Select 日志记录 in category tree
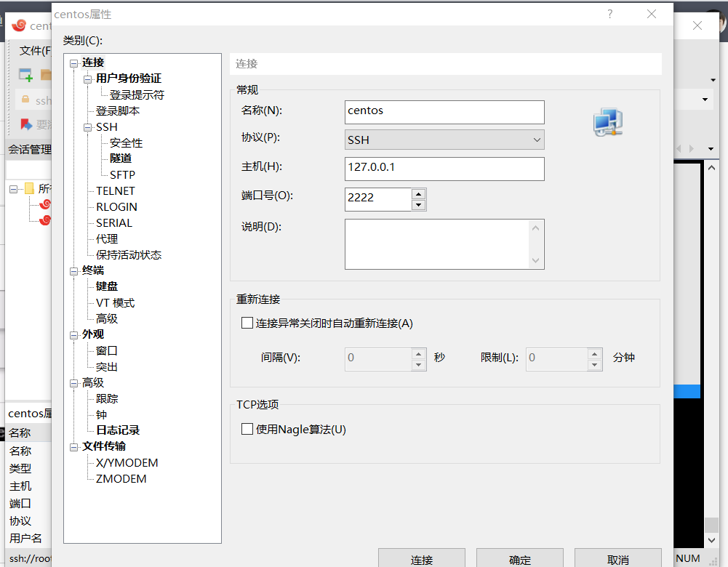The height and width of the screenshot is (567, 728). (x=118, y=430)
